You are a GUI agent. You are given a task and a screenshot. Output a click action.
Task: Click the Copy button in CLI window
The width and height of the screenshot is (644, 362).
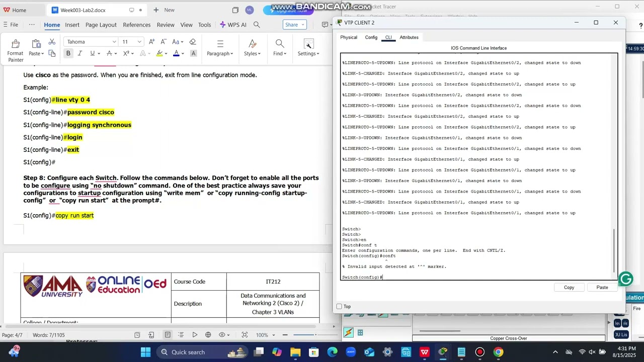coord(569,287)
